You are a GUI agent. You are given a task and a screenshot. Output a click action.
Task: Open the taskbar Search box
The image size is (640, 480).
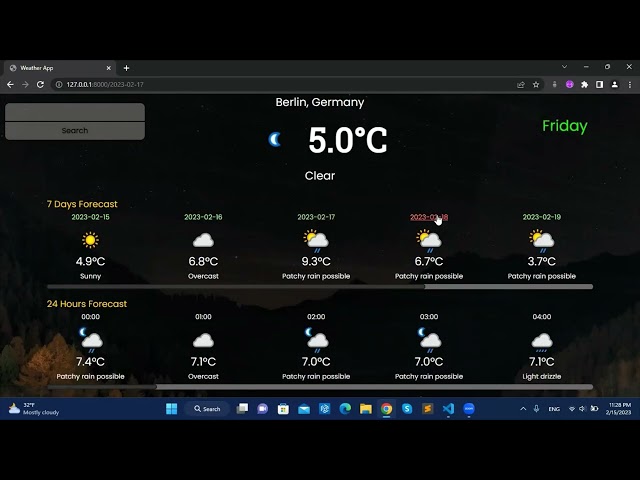coord(207,409)
